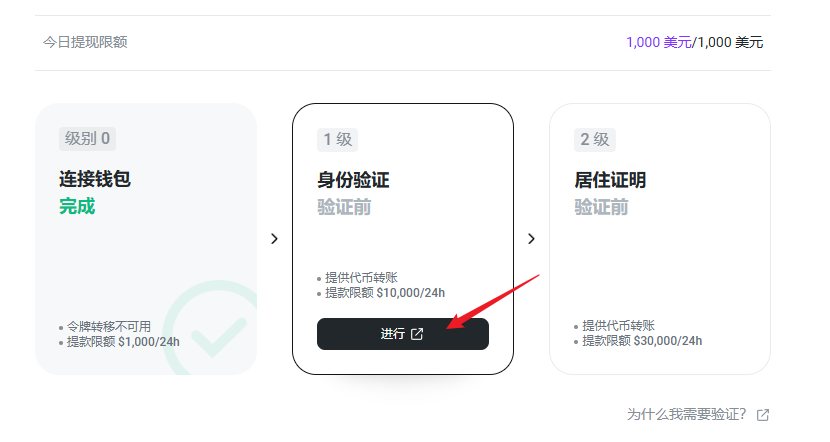Click the chevron between 1 级 and 2 级 cards
The image size is (830, 442).
coord(531,239)
